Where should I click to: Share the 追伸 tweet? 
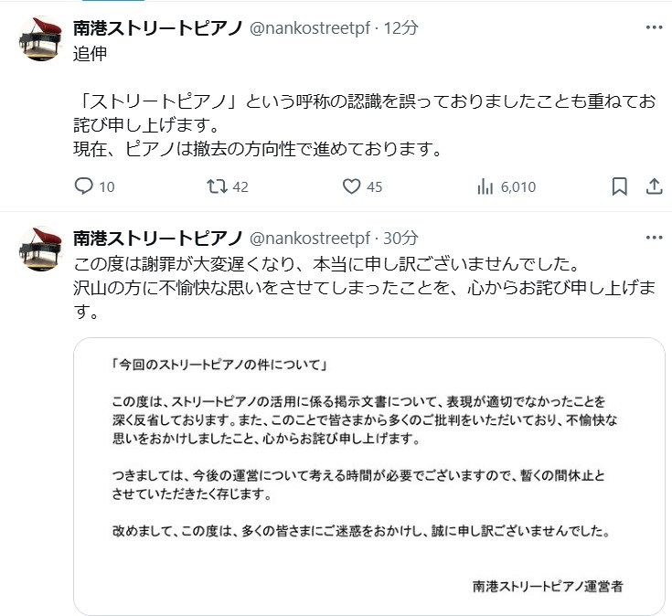[x=654, y=186]
